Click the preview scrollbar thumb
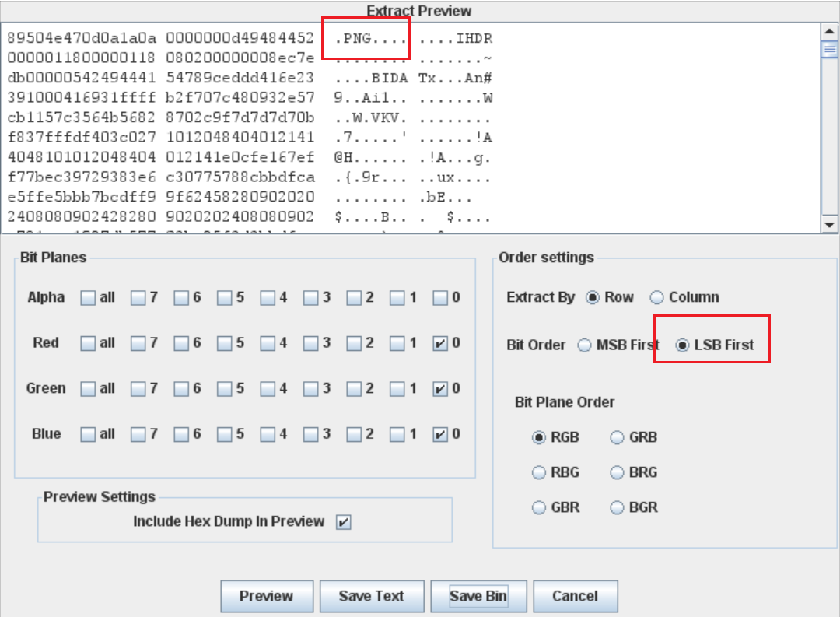840x617 pixels. (x=830, y=49)
